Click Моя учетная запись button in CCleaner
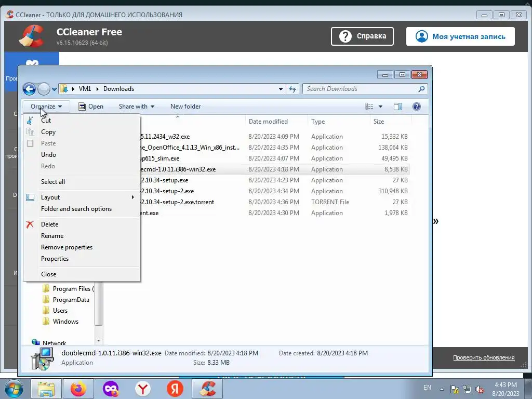532x399 pixels. [x=460, y=36]
